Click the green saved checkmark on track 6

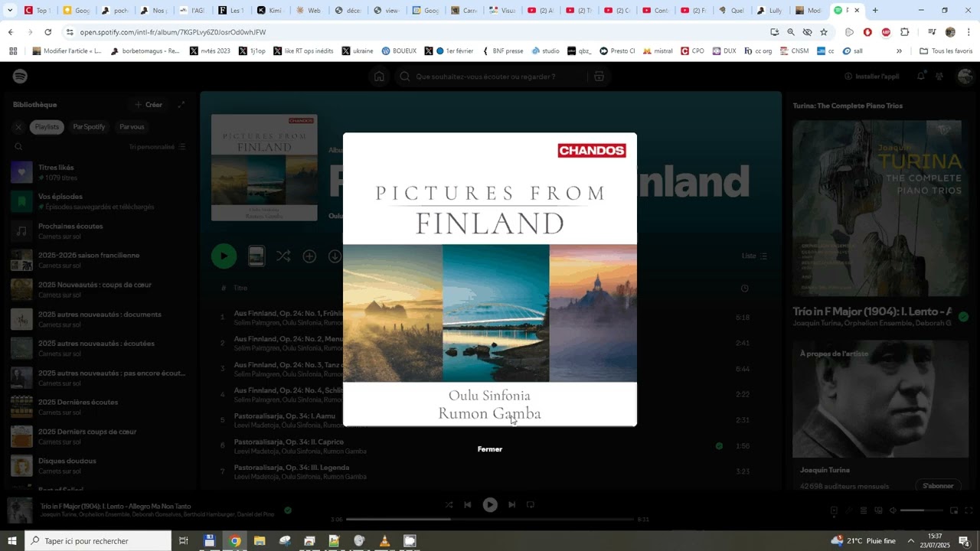tap(719, 445)
